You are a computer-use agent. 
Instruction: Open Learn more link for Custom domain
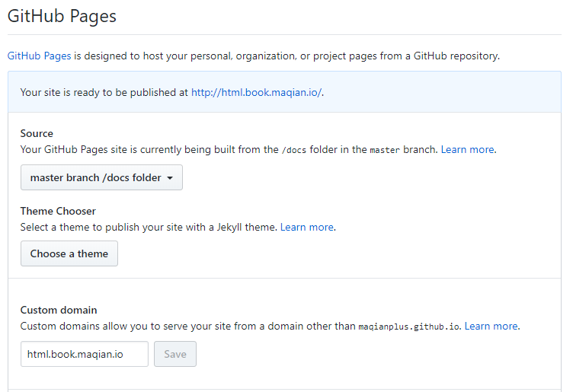point(491,326)
